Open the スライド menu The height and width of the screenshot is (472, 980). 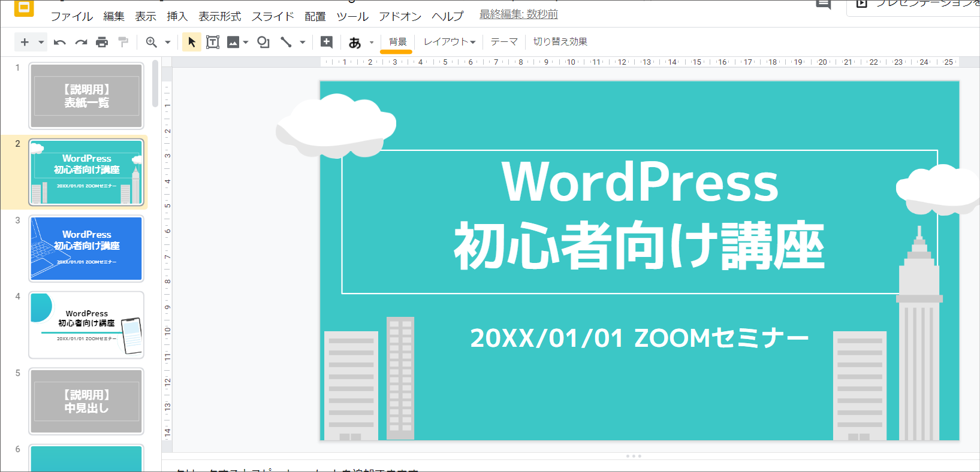click(273, 16)
